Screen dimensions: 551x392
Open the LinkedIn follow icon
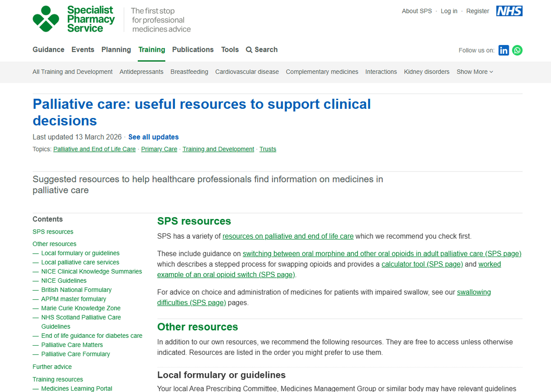pos(504,50)
